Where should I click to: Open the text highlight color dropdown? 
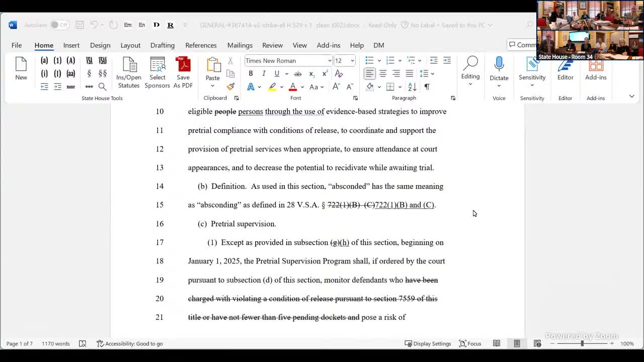[281, 86]
